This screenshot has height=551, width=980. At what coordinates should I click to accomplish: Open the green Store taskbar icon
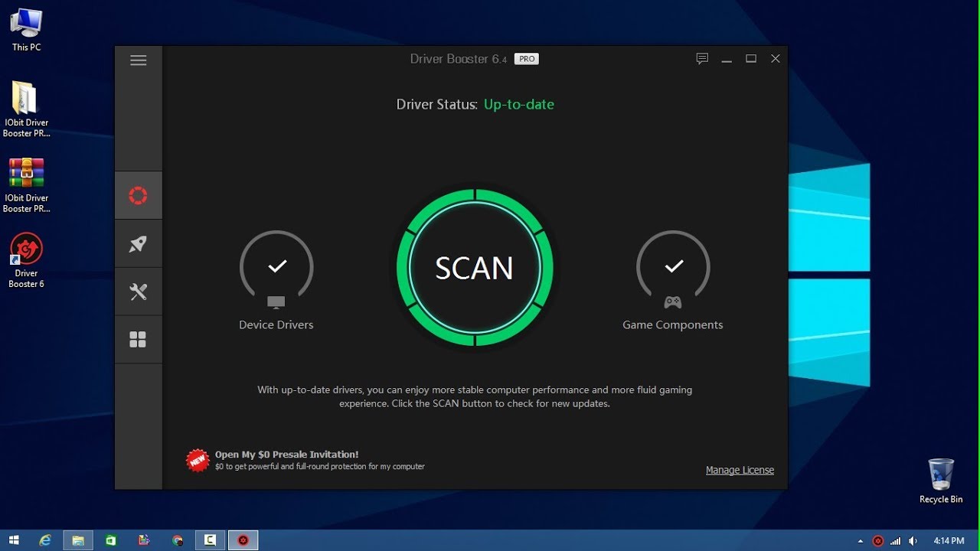[111, 540]
